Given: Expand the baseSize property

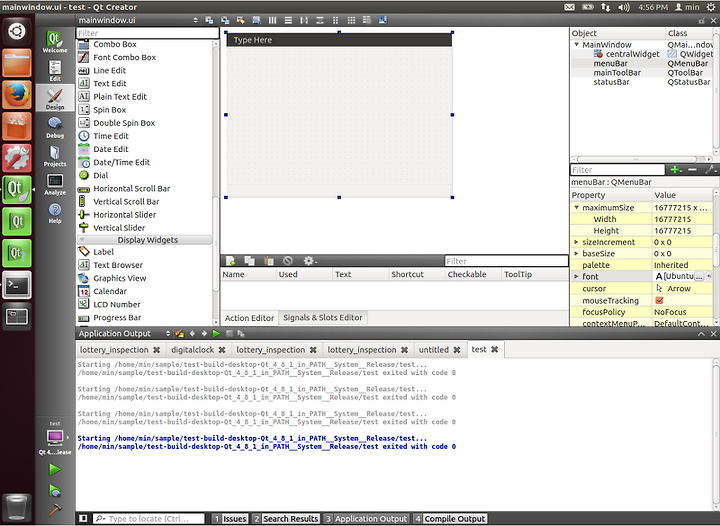Looking at the screenshot, I should click(x=576, y=253).
